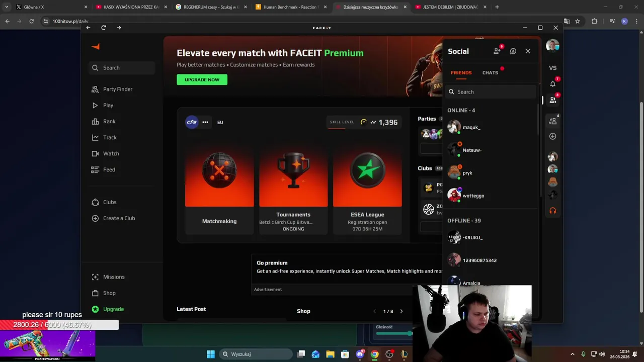
Task: Click the EU region label
Action: pyautogui.click(x=220, y=122)
